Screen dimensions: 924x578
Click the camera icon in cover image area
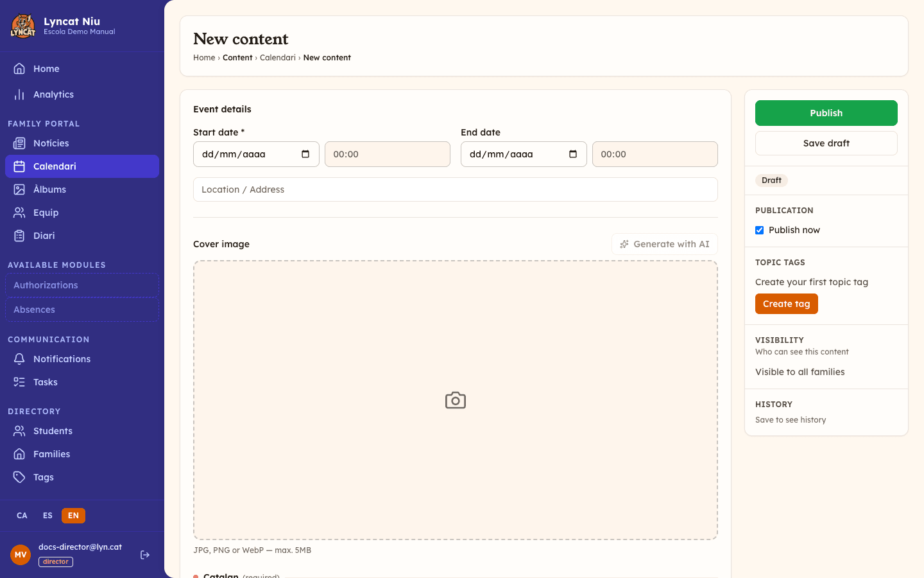point(456,400)
